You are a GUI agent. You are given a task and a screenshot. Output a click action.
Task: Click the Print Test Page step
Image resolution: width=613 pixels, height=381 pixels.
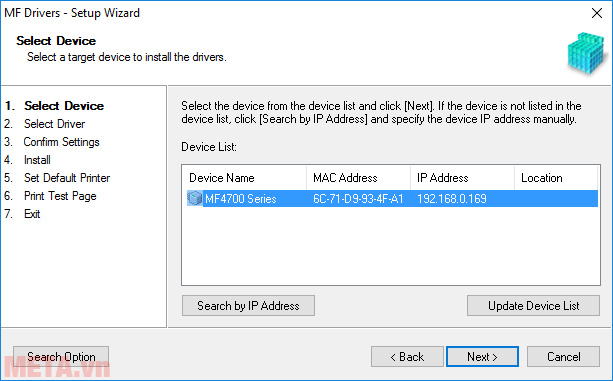point(60,196)
